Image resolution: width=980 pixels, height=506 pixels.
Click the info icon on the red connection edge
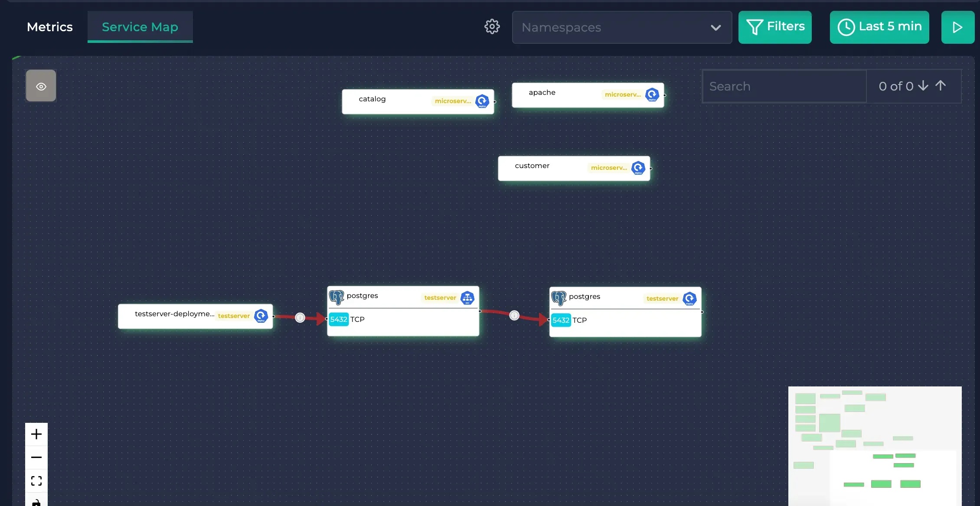pyautogui.click(x=300, y=317)
